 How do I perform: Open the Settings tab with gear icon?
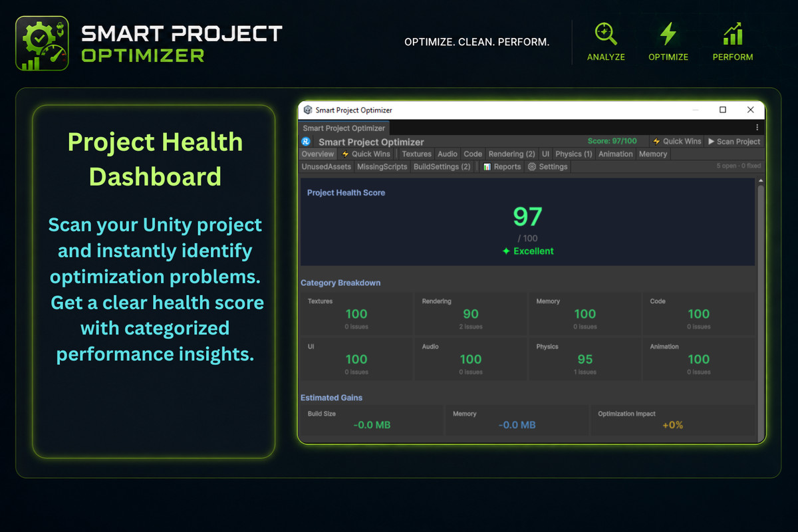click(548, 167)
